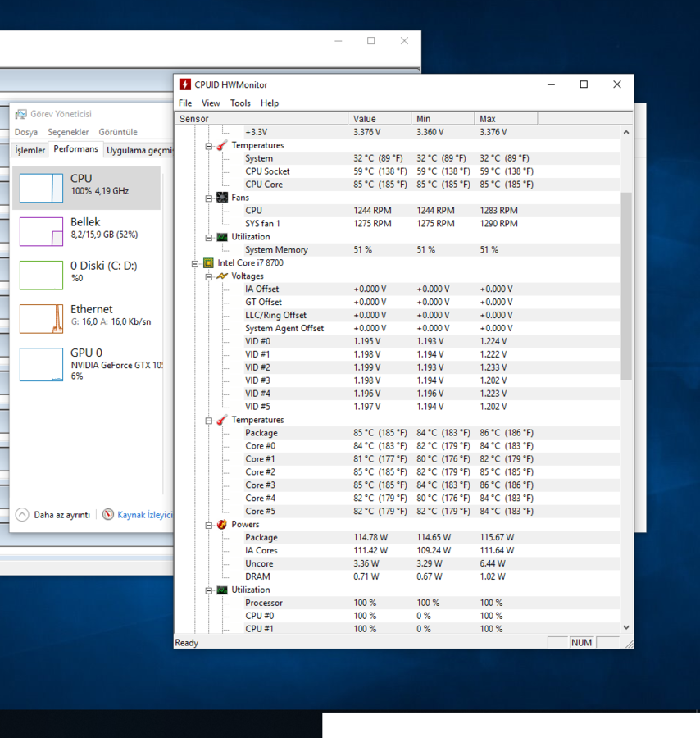Collapse the Powers tree section

point(208,525)
